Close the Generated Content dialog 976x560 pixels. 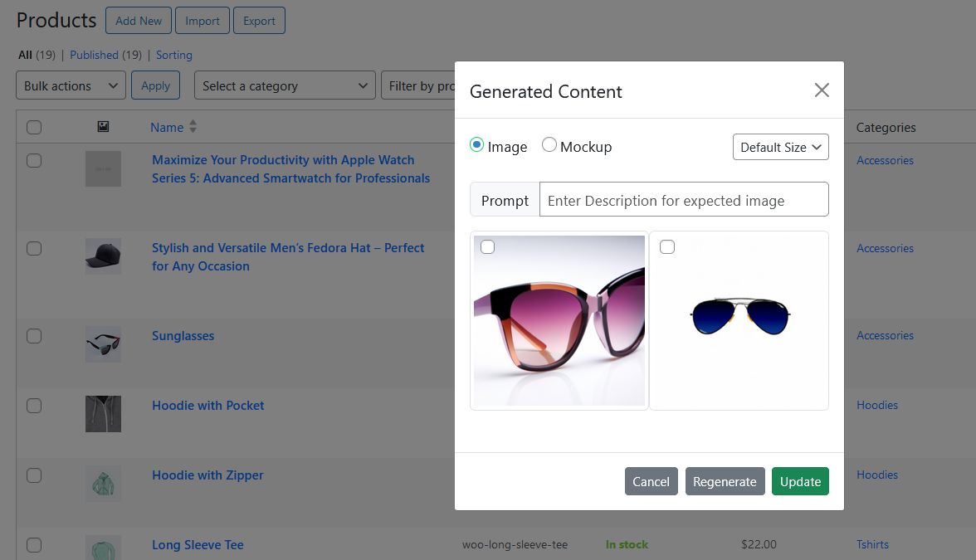coord(821,90)
